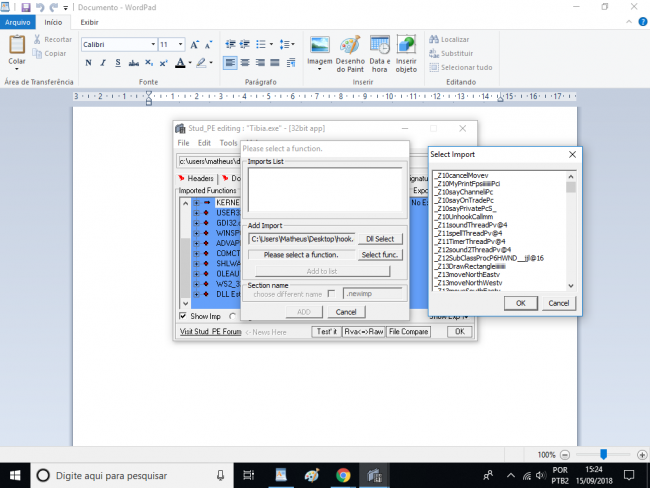Click the zoom slider handle
The width and height of the screenshot is (650, 488).
coord(604,454)
